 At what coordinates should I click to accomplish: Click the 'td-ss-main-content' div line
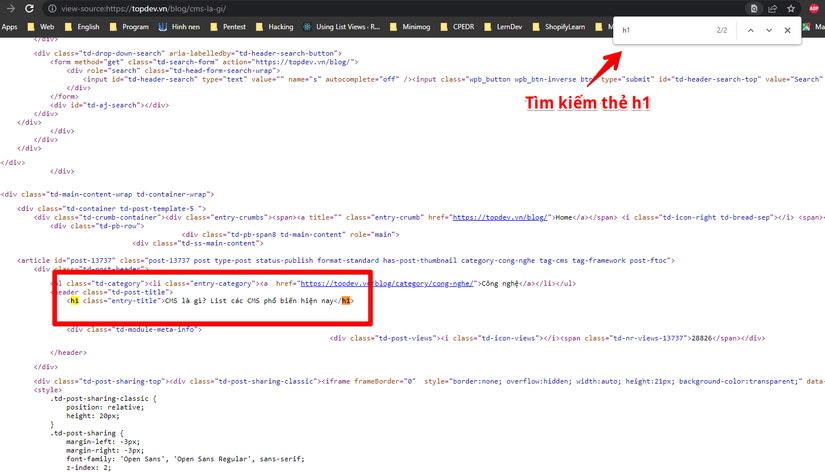pos(198,243)
